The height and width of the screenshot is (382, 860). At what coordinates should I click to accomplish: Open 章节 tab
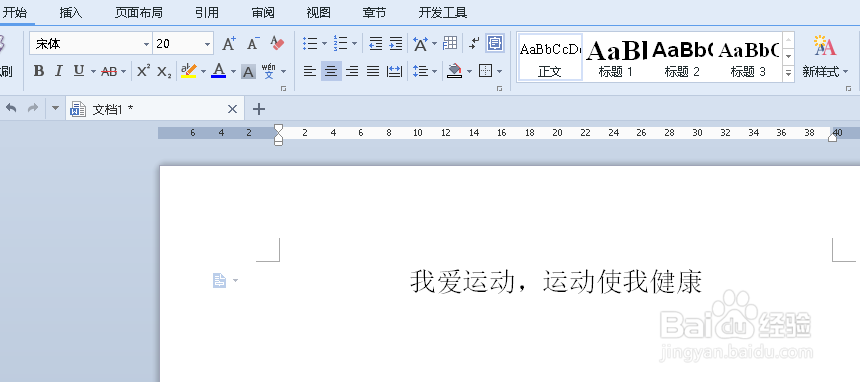pos(375,13)
